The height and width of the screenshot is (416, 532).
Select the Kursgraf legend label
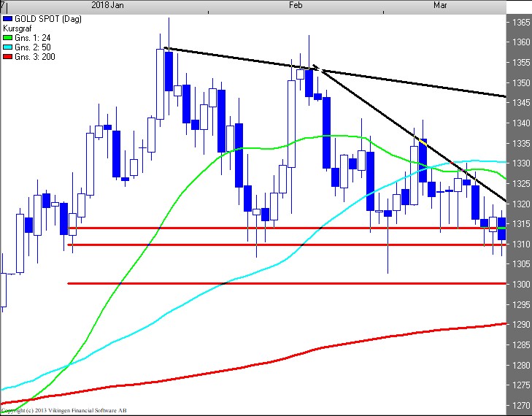17,26
